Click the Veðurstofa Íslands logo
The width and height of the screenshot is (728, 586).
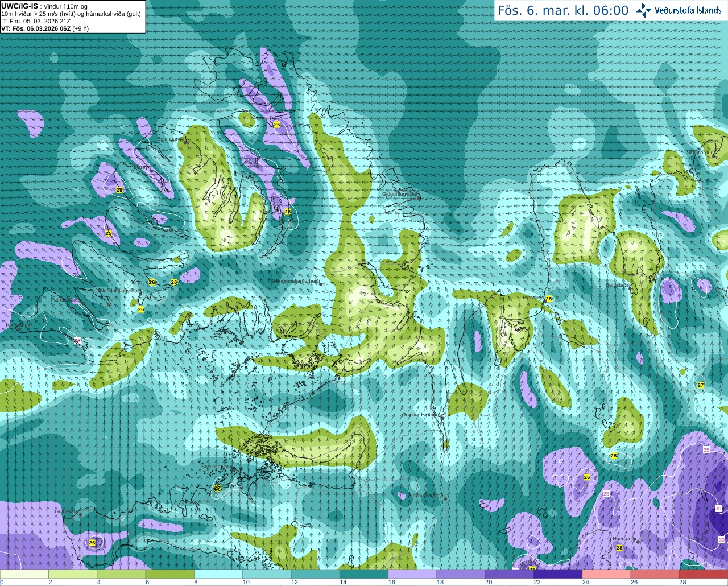(x=679, y=10)
